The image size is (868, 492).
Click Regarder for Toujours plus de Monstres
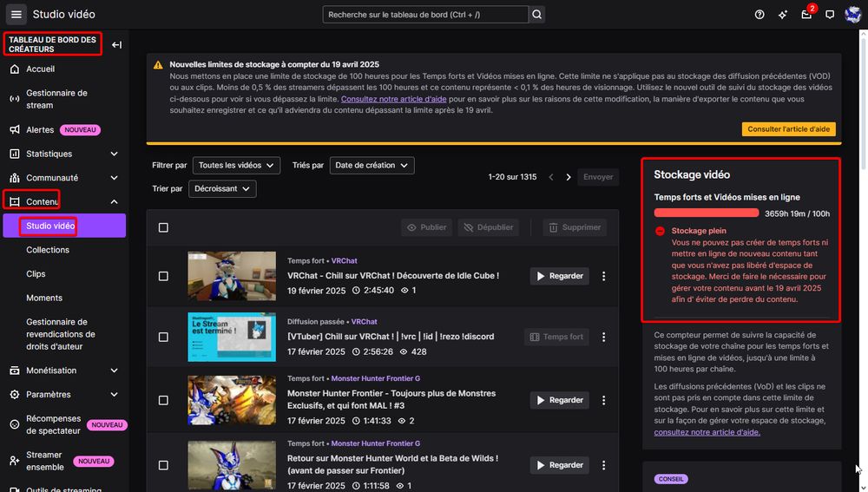tap(560, 399)
